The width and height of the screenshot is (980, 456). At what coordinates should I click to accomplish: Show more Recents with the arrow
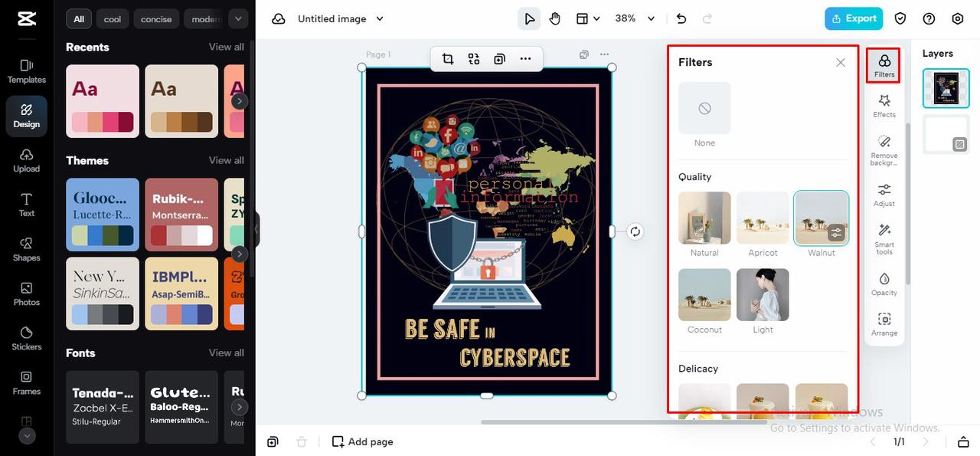click(240, 101)
